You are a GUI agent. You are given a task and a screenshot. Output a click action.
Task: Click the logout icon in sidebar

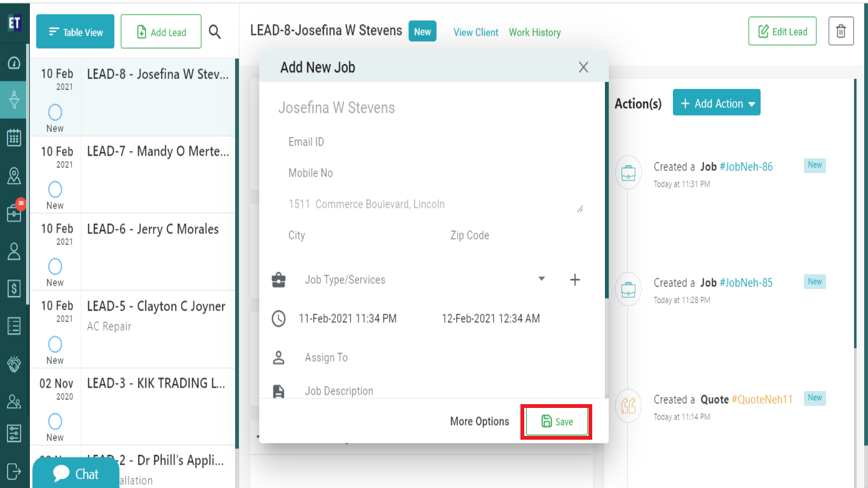coord(14,471)
